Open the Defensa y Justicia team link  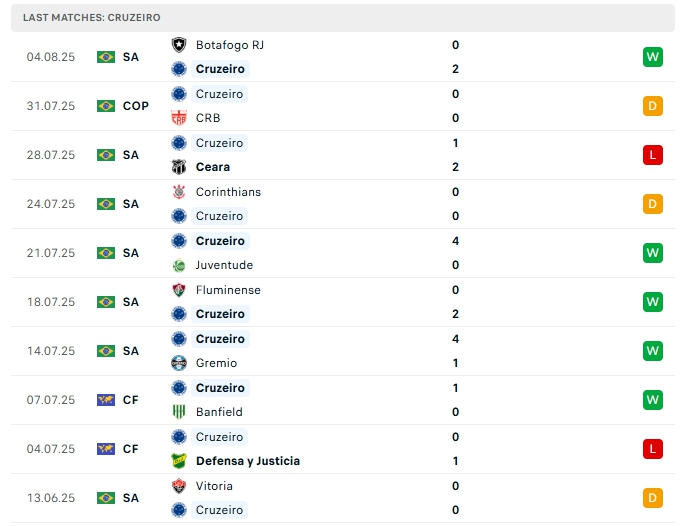click(x=248, y=461)
